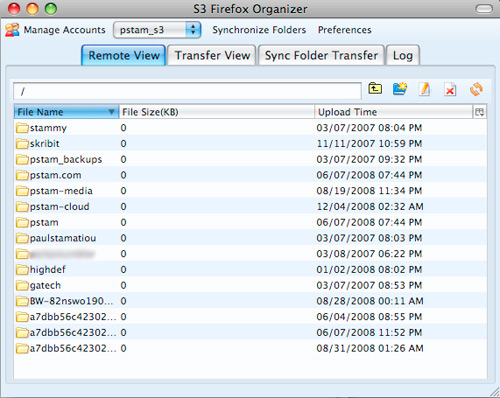
Task: Select the BW-82nswo190... folder icon
Action: click(22, 301)
